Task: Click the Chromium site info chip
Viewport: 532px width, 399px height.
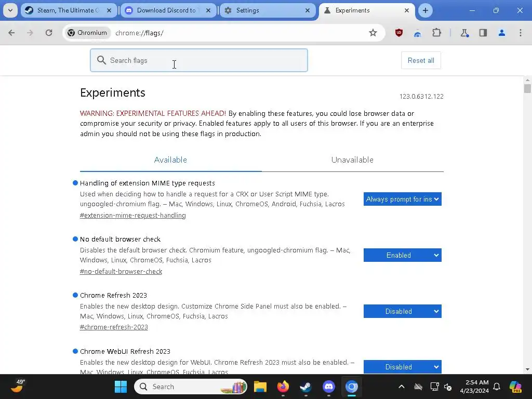Action: (x=87, y=33)
